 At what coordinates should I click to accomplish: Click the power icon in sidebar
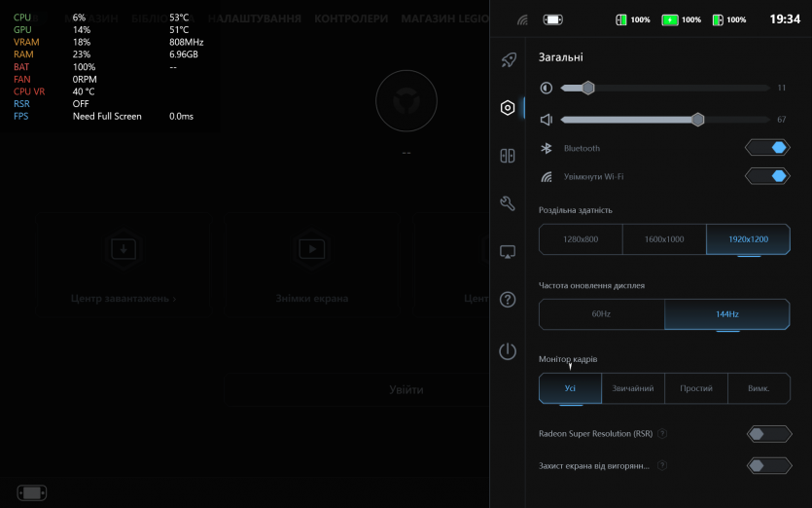click(508, 351)
